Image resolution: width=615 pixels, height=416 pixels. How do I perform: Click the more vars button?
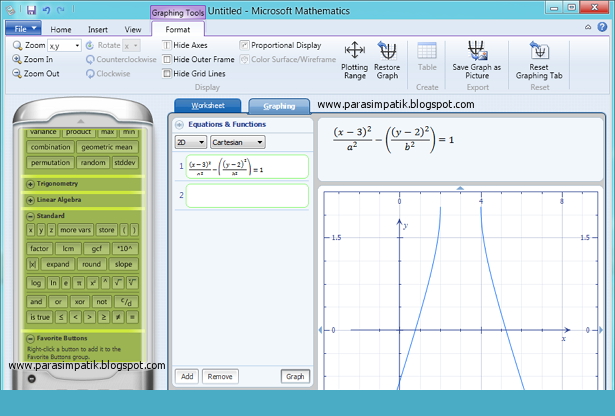[x=75, y=230]
